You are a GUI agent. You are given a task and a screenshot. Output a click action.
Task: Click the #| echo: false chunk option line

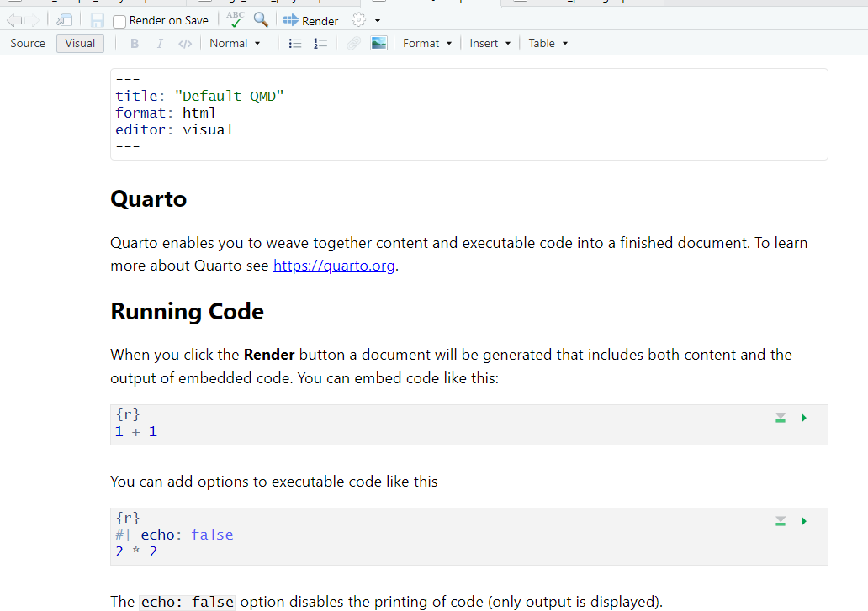pos(174,535)
